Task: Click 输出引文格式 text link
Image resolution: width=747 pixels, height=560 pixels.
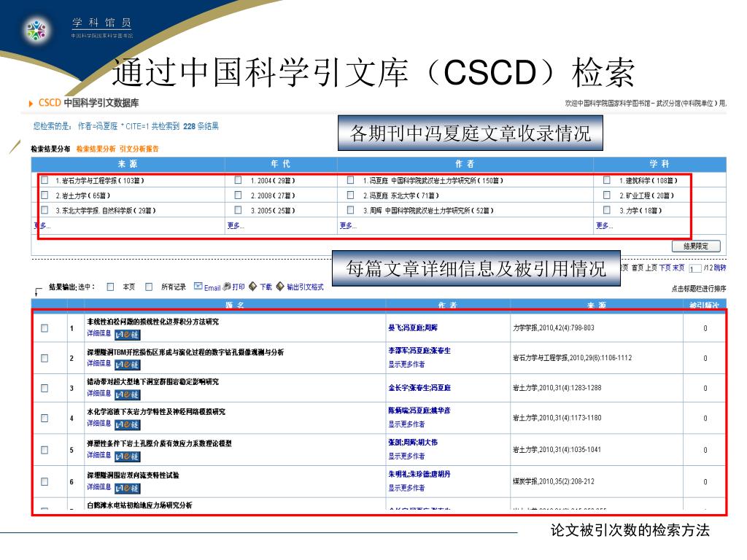Action: (x=305, y=287)
